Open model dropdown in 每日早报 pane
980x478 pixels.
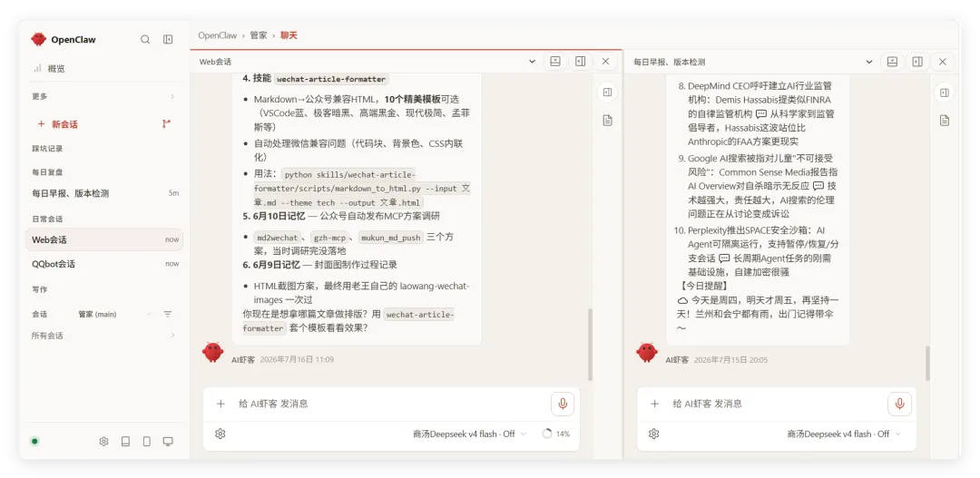tap(844, 434)
